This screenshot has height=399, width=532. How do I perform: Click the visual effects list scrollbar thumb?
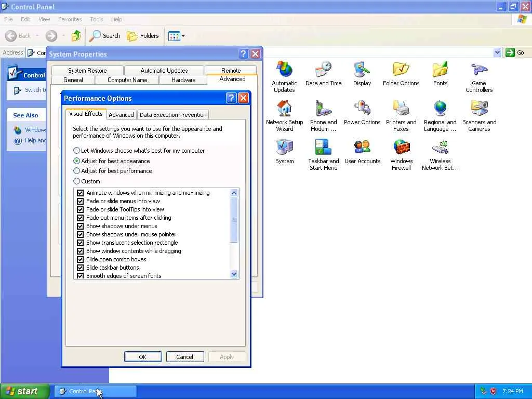[x=234, y=220]
